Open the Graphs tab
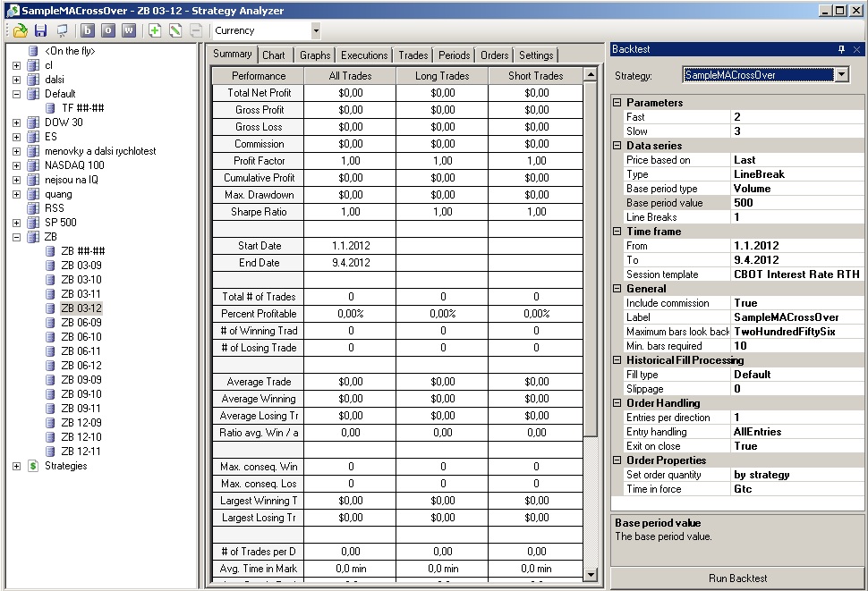 pos(315,55)
